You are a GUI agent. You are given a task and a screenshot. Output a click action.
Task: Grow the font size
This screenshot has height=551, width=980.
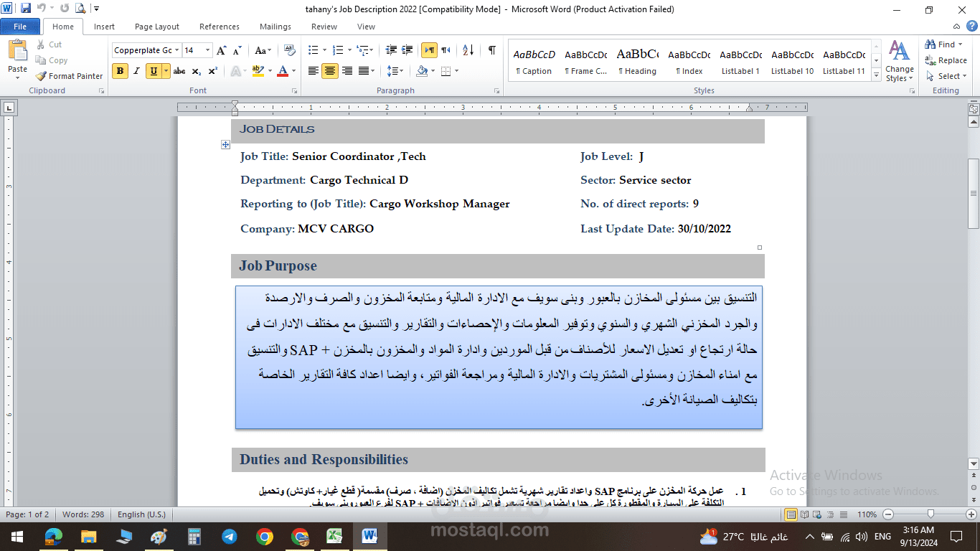222,50
